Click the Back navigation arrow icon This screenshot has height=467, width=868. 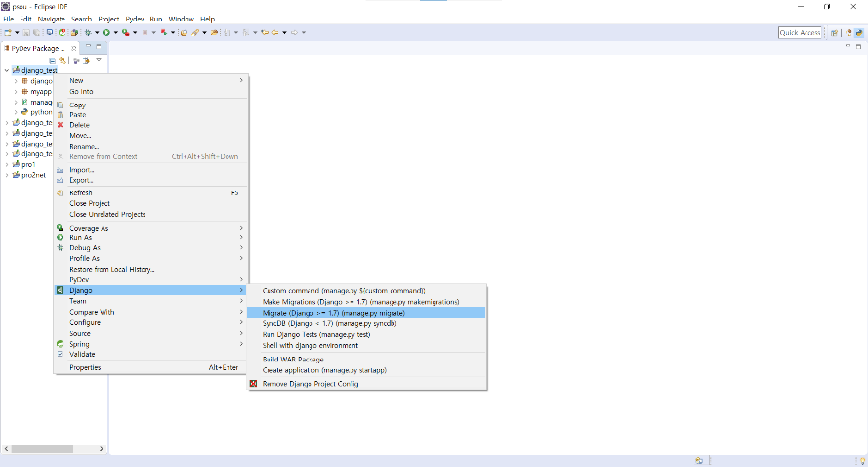point(275,32)
